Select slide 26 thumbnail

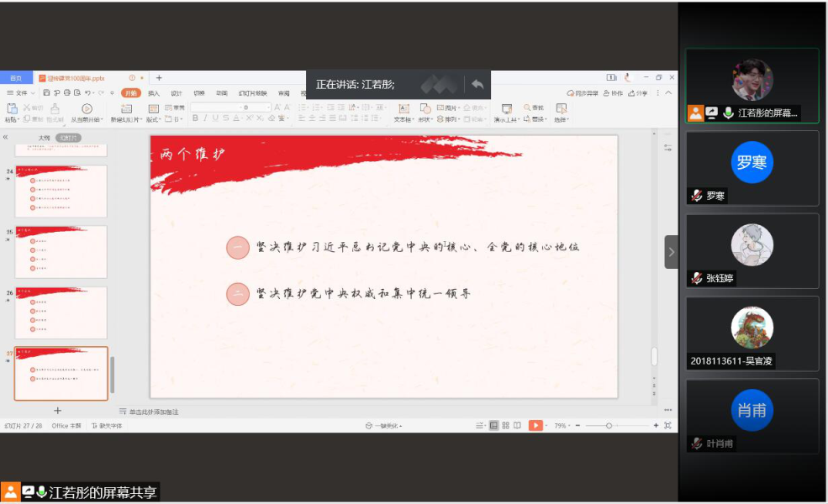(x=61, y=312)
